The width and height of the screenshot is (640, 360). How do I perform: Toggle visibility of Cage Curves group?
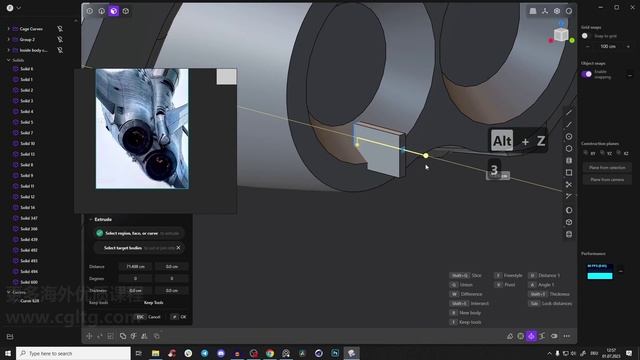(60, 29)
